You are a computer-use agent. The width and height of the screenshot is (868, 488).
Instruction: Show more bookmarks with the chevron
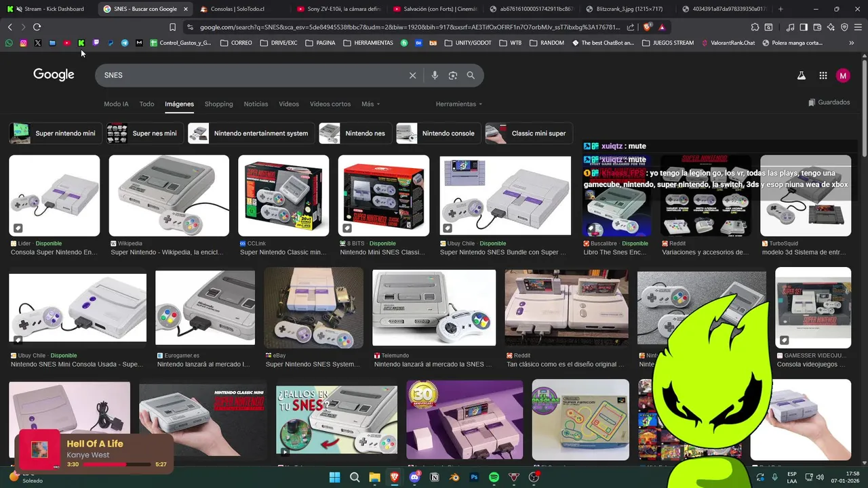(x=851, y=43)
